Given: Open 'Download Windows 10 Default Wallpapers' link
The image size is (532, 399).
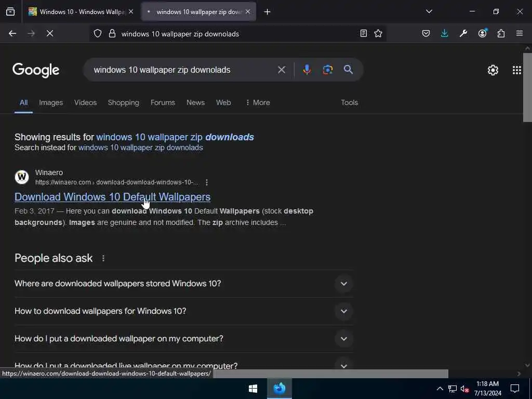Looking at the screenshot, I should [x=112, y=197].
